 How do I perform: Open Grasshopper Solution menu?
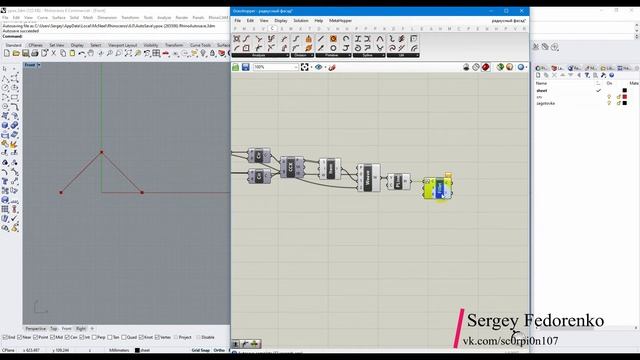pyautogui.click(x=301, y=20)
